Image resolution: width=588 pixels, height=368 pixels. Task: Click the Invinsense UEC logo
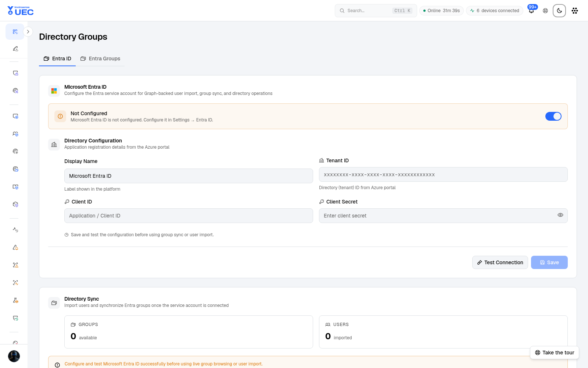pos(21,11)
